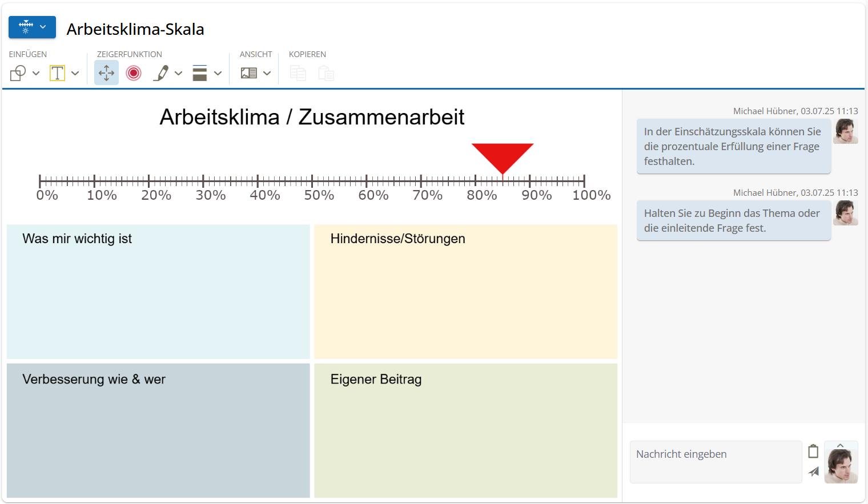Select the insert text tool icon
Image resolution: width=868 pixels, height=504 pixels.
pyautogui.click(x=57, y=73)
